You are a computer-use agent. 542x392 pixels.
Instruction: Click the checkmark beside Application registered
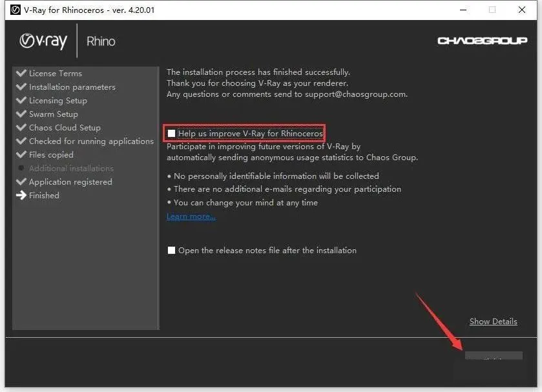click(x=21, y=181)
